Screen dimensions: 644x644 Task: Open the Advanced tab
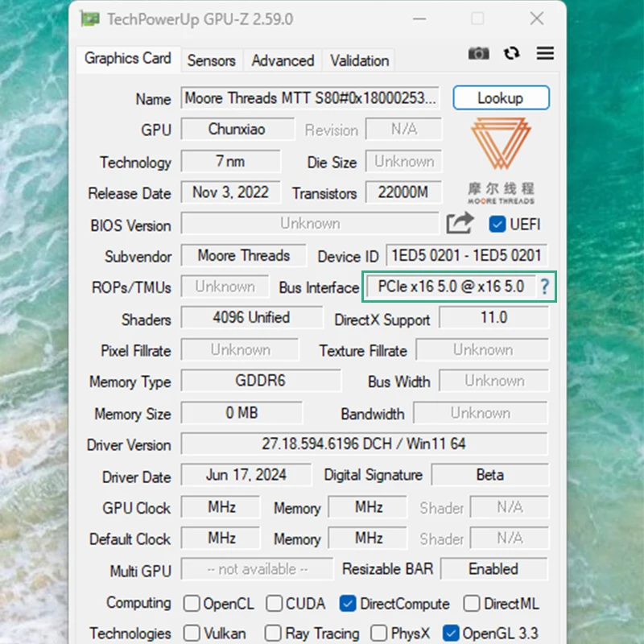point(283,61)
